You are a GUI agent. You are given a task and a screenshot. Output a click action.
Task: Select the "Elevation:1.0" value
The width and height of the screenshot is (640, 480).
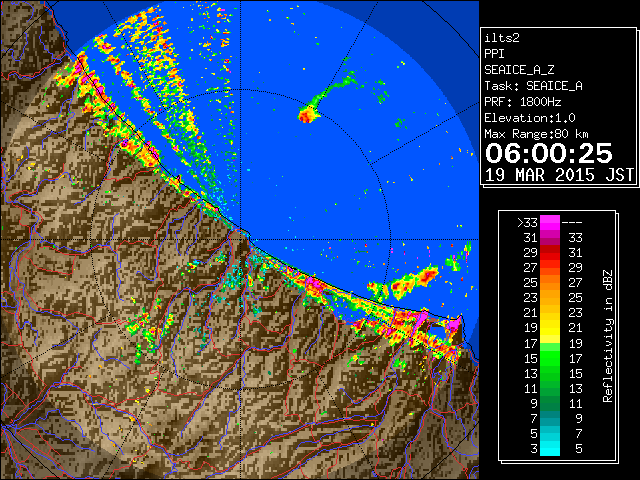(x=530, y=118)
